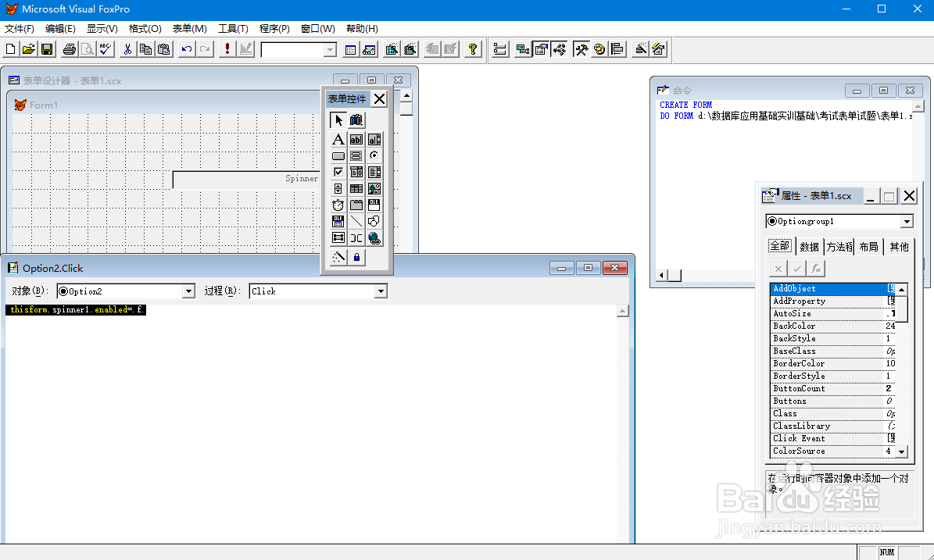
Task: Switch to the 数据 tab in Properties
Action: (x=809, y=246)
